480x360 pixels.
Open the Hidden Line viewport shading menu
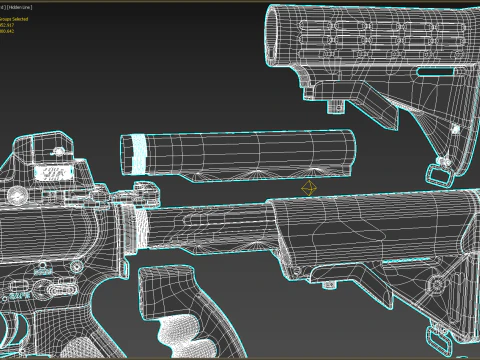[x=19, y=7]
